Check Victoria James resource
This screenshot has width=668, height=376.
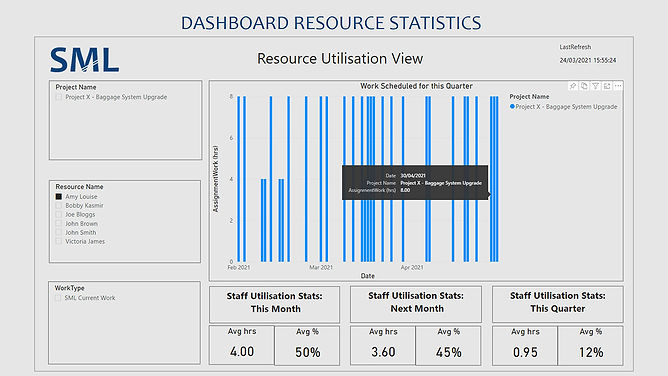click(59, 241)
